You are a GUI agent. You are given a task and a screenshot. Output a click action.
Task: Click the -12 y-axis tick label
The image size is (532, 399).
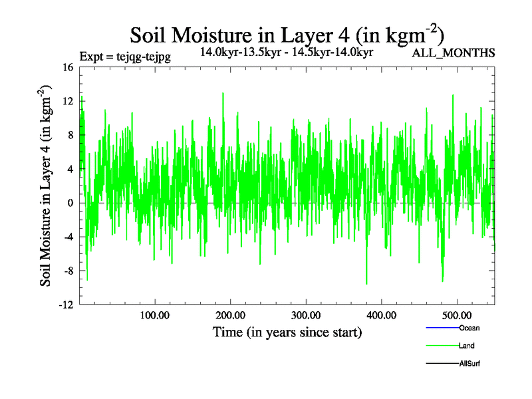tap(65, 305)
